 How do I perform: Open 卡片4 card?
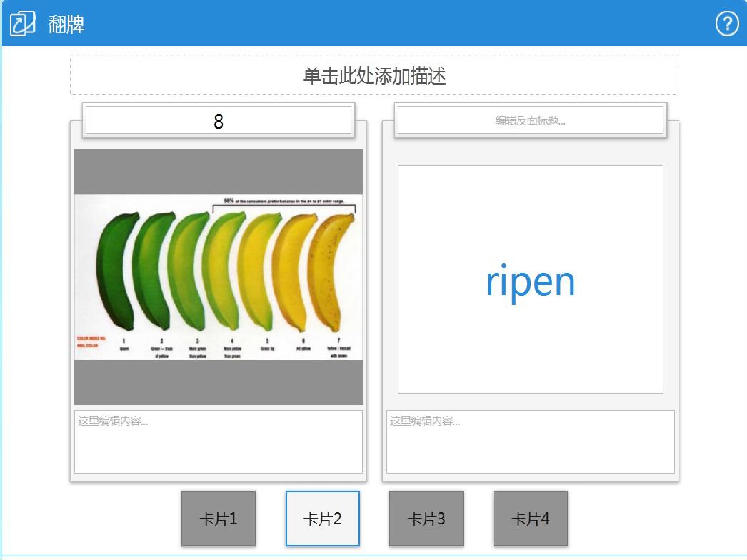coord(530,518)
